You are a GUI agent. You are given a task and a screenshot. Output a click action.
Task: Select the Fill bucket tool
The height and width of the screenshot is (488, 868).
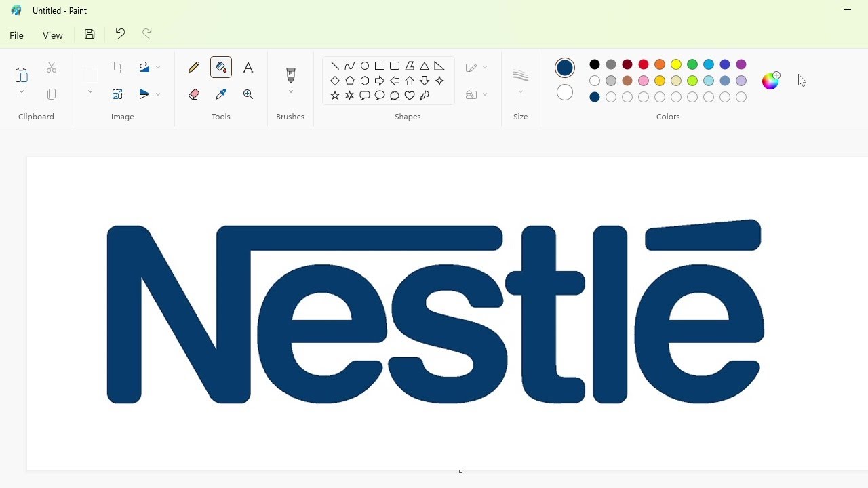(x=221, y=67)
